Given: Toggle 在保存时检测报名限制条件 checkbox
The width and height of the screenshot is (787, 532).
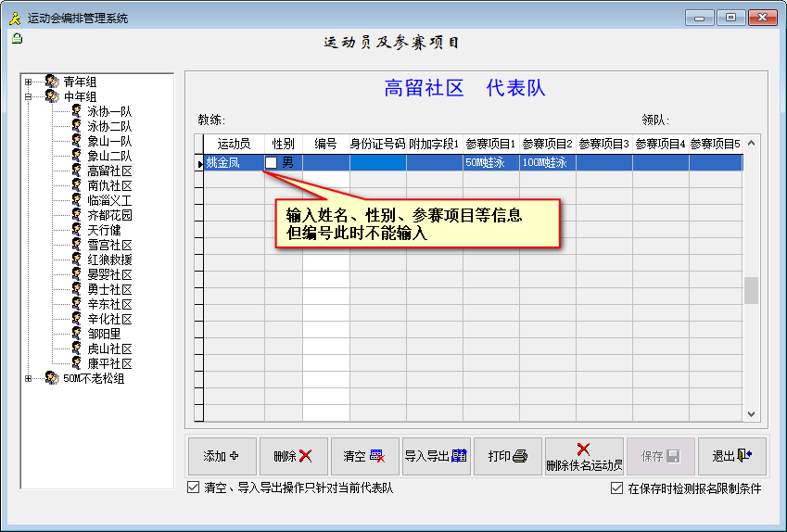Looking at the screenshot, I should point(617,488).
